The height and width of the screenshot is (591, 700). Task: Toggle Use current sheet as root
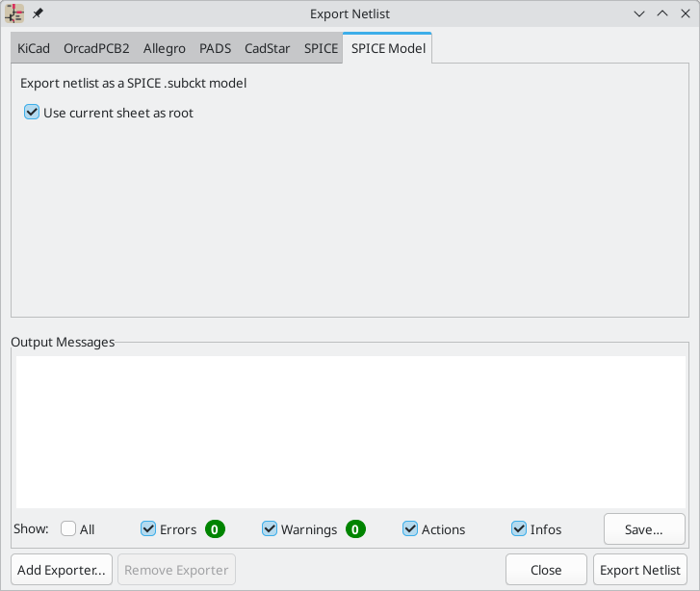point(33,113)
